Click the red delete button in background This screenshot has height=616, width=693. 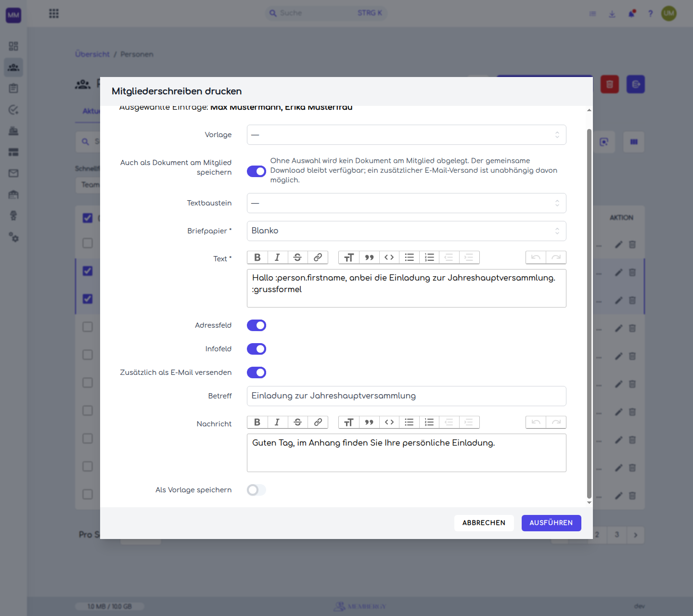[x=609, y=84]
